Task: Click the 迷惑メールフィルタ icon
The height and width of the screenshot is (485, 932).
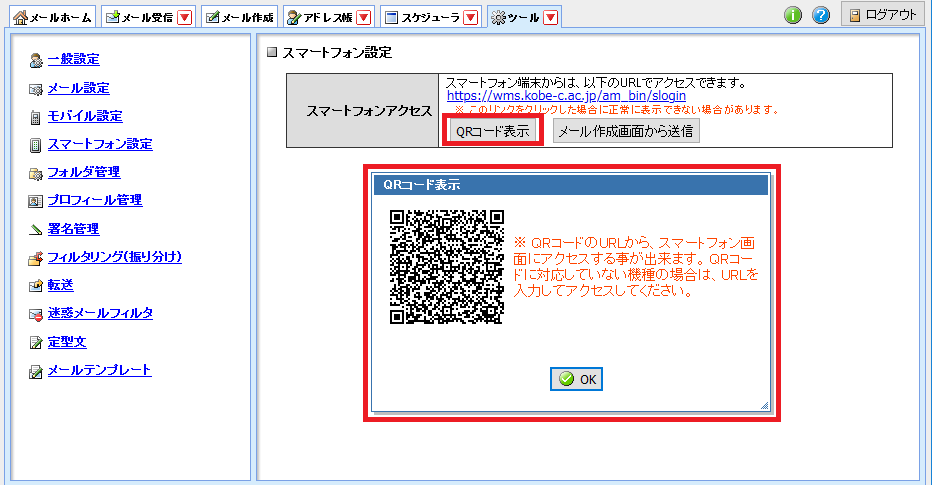Action: [x=36, y=314]
